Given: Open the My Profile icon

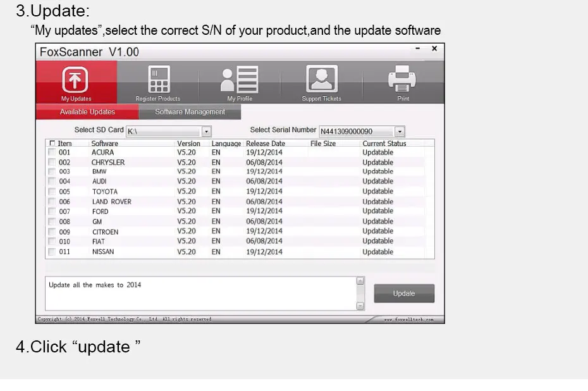Looking at the screenshot, I should pyautogui.click(x=239, y=80).
